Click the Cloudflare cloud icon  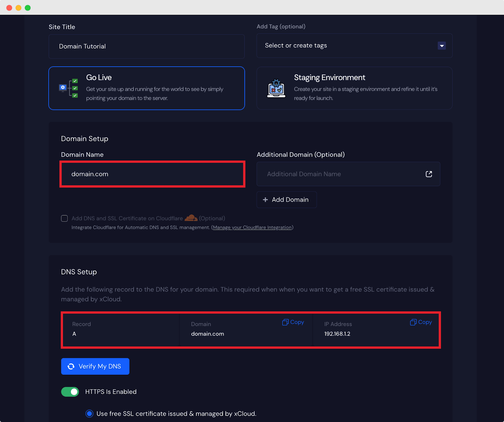[x=191, y=218]
